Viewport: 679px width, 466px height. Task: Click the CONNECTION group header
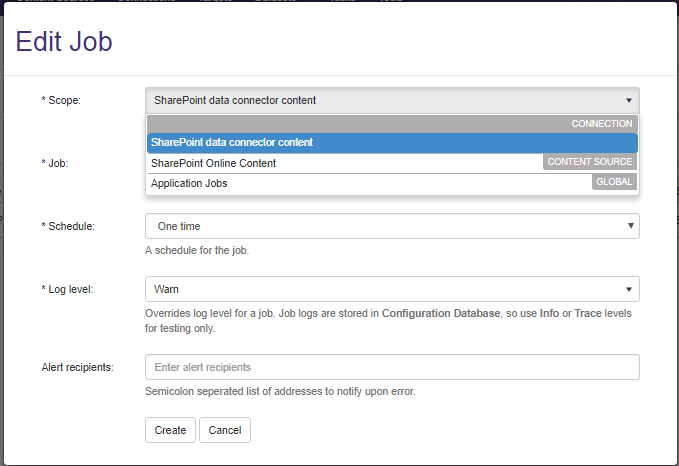click(x=601, y=124)
